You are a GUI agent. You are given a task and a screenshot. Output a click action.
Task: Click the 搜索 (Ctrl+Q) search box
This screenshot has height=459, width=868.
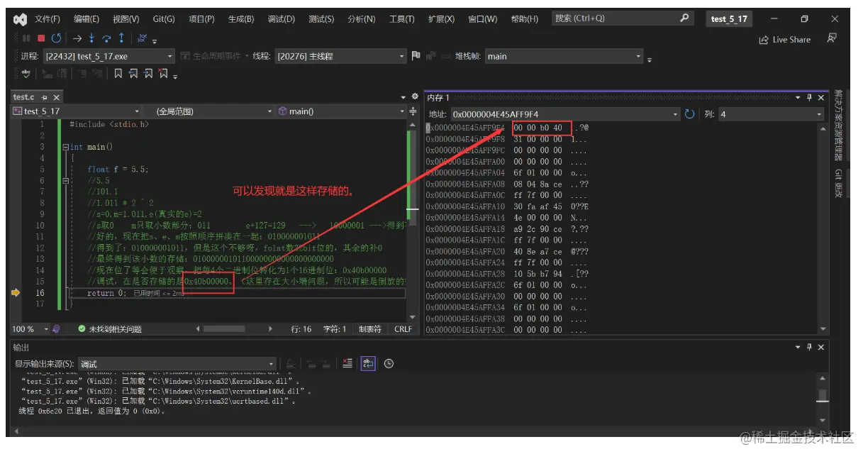tap(623, 18)
